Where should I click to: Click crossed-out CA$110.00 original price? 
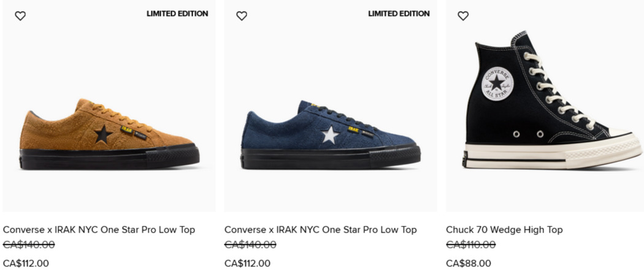pyautogui.click(x=470, y=245)
